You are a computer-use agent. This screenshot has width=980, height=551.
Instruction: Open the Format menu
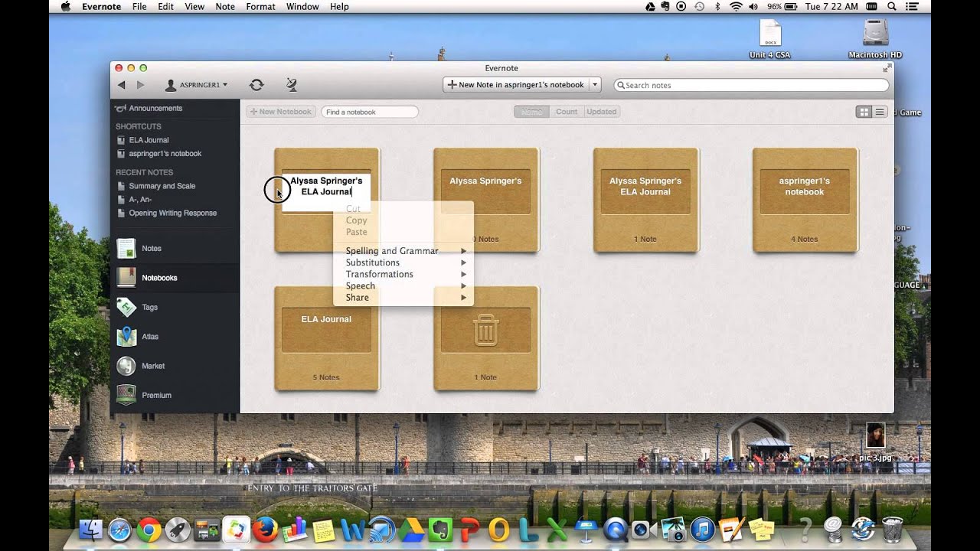[260, 6]
